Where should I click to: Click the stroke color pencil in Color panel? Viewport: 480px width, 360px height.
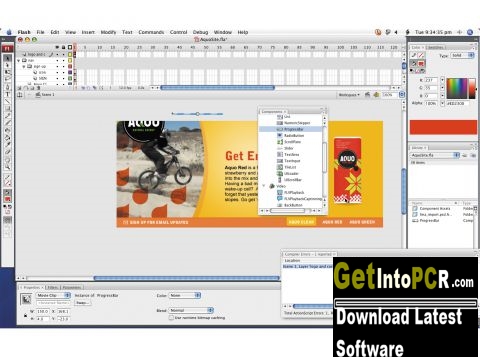click(x=414, y=55)
